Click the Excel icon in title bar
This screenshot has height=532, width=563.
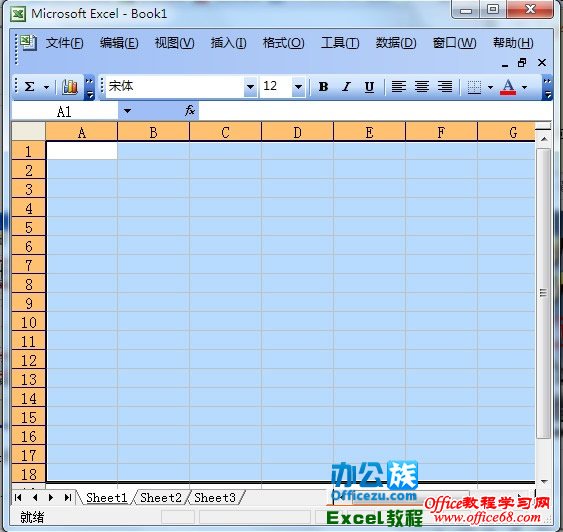pos(17,14)
